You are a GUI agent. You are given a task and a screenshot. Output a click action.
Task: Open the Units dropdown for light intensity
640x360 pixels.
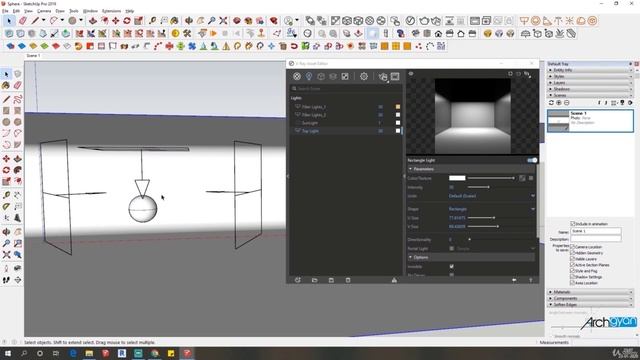[491, 196]
